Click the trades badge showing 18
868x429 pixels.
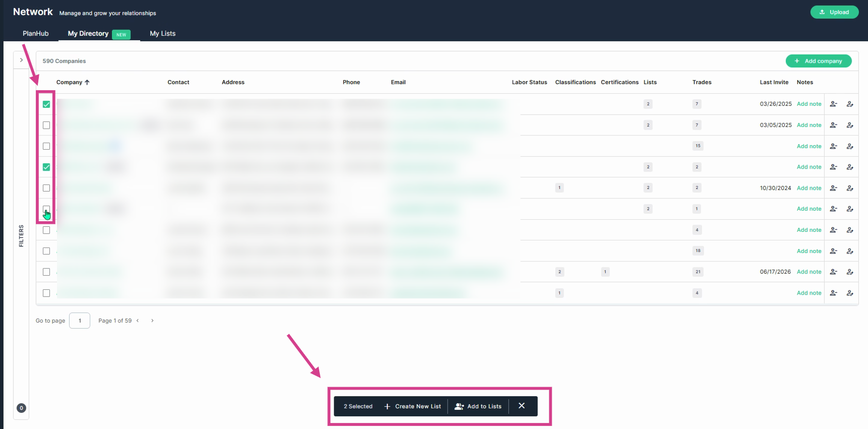tap(698, 251)
